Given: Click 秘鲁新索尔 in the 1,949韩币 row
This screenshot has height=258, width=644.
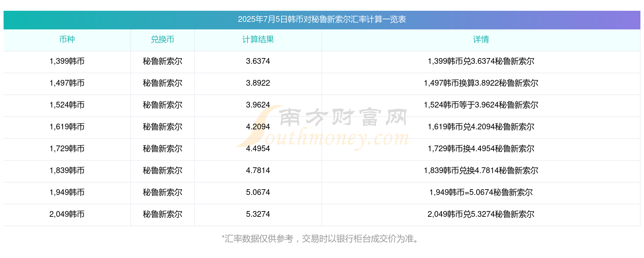Looking at the screenshot, I should click(162, 192).
